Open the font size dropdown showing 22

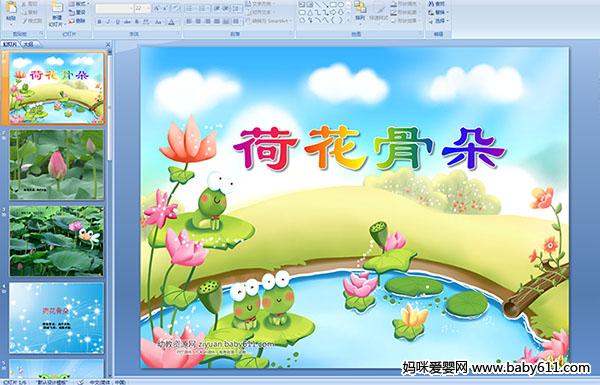pyautogui.click(x=142, y=8)
